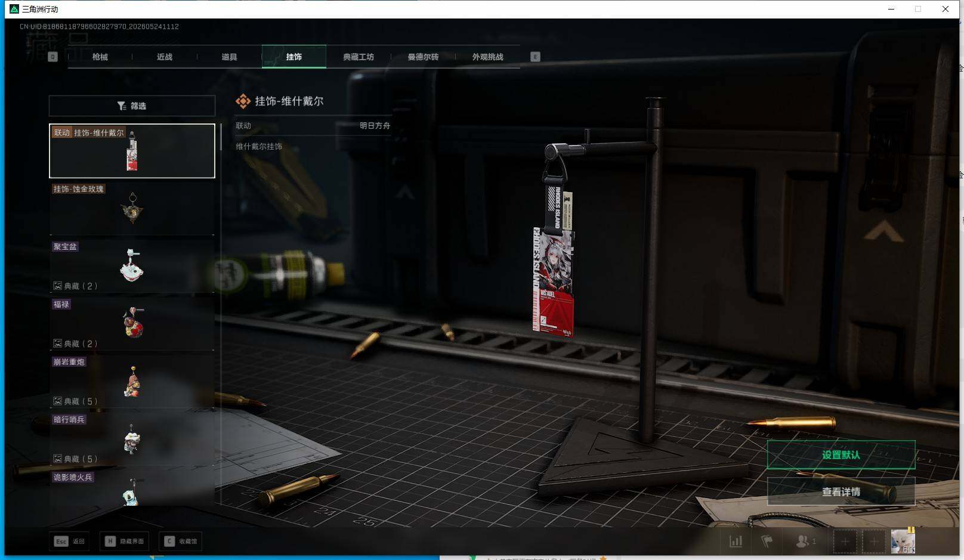The width and height of the screenshot is (964, 560).
Task: Click the flag icon in bottom bar
Action: (767, 542)
